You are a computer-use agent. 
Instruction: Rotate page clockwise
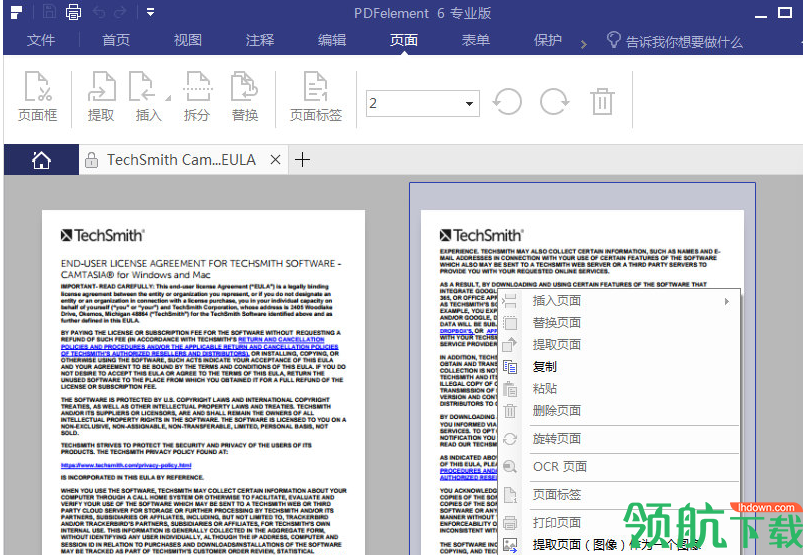[555, 101]
